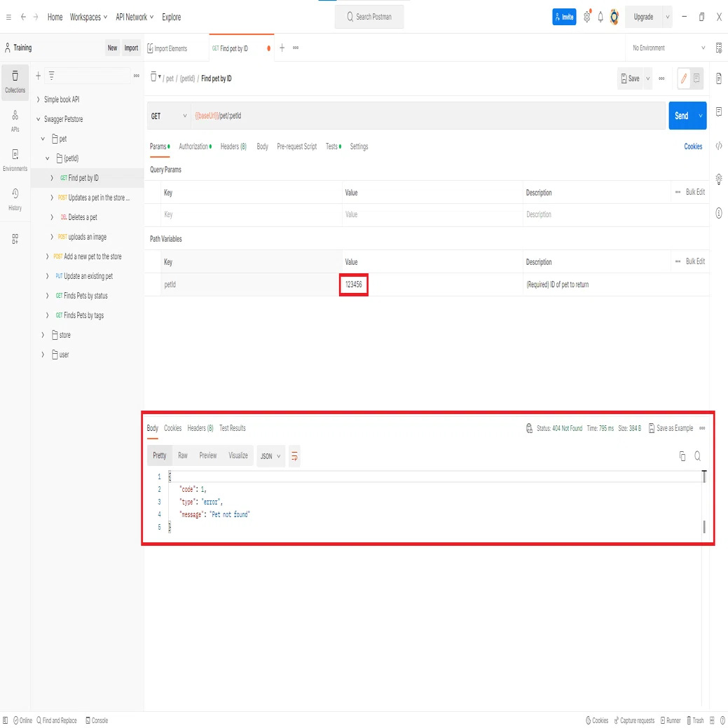Open the hamburger menu in the top bar
This screenshot has width=728, height=728.
pos(8,18)
